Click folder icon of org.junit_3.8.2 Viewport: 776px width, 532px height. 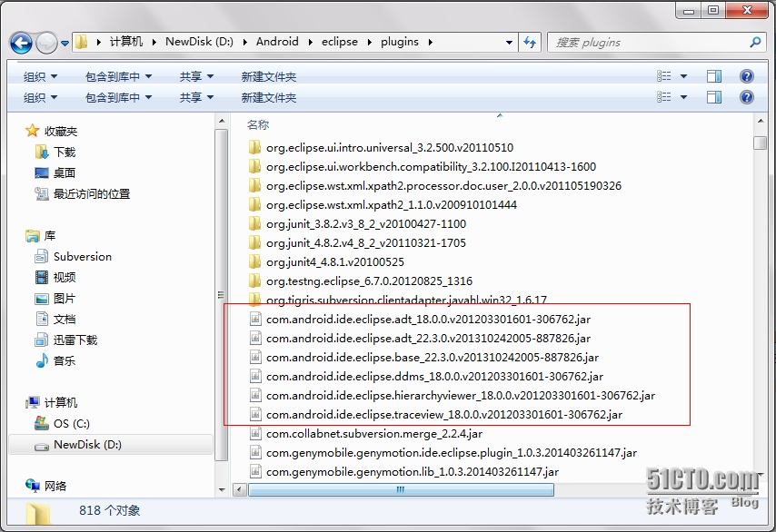click(254, 223)
